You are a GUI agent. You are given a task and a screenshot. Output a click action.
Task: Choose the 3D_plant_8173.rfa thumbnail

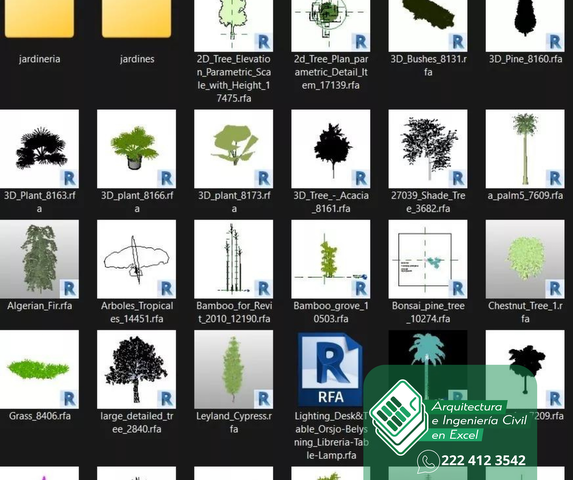(x=234, y=149)
